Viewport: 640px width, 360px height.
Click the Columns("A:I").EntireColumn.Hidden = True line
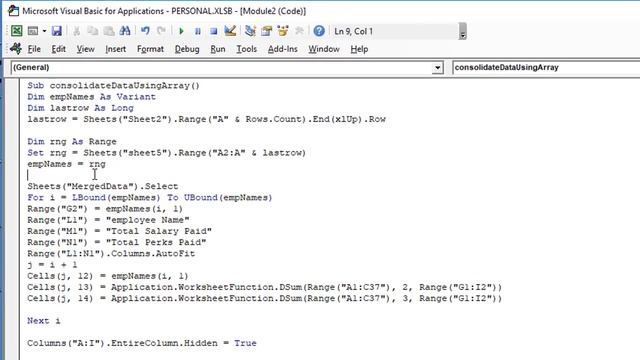(x=142, y=343)
